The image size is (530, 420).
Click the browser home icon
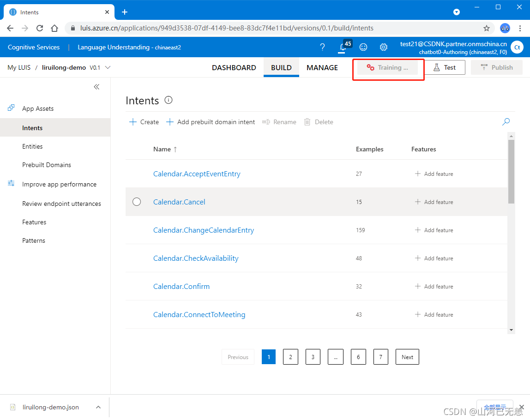point(54,28)
